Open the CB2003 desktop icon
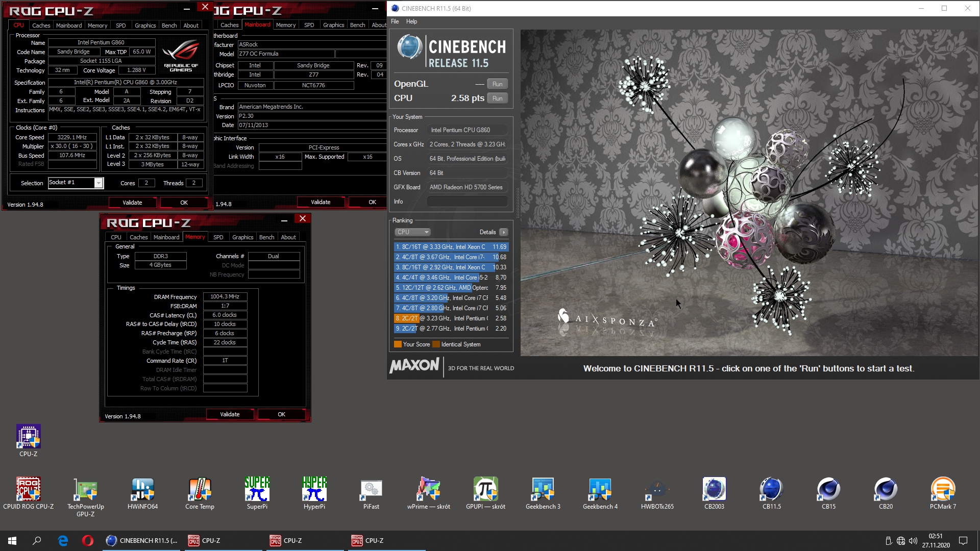Screen dimensions: 980x551 [x=715, y=493]
